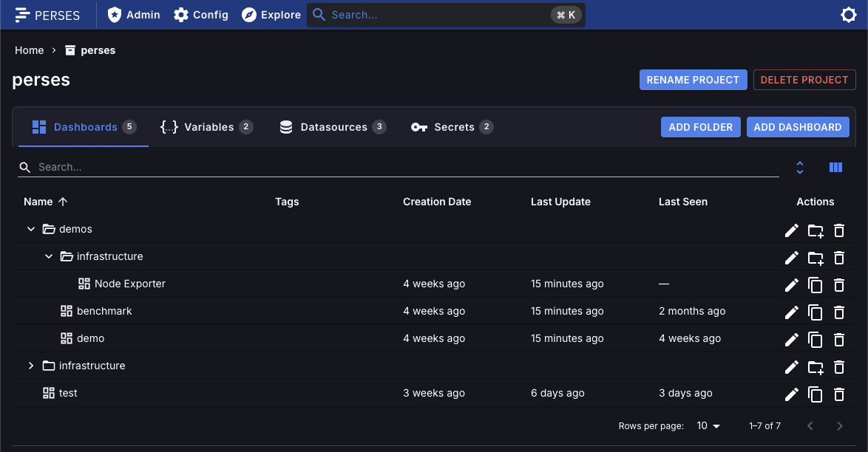Edit the test dashboard
868x452 pixels.
pos(792,394)
